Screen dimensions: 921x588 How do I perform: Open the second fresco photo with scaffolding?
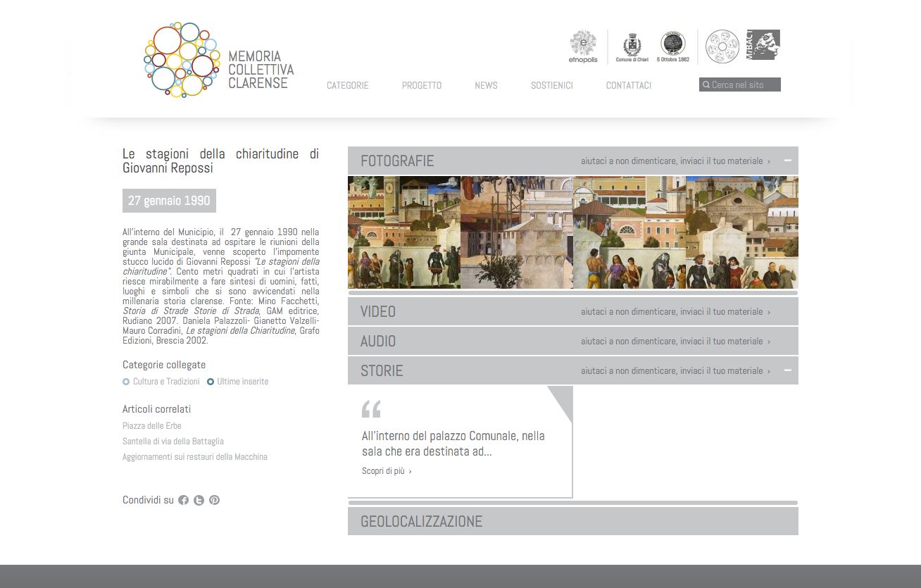pyautogui.click(x=517, y=232)
